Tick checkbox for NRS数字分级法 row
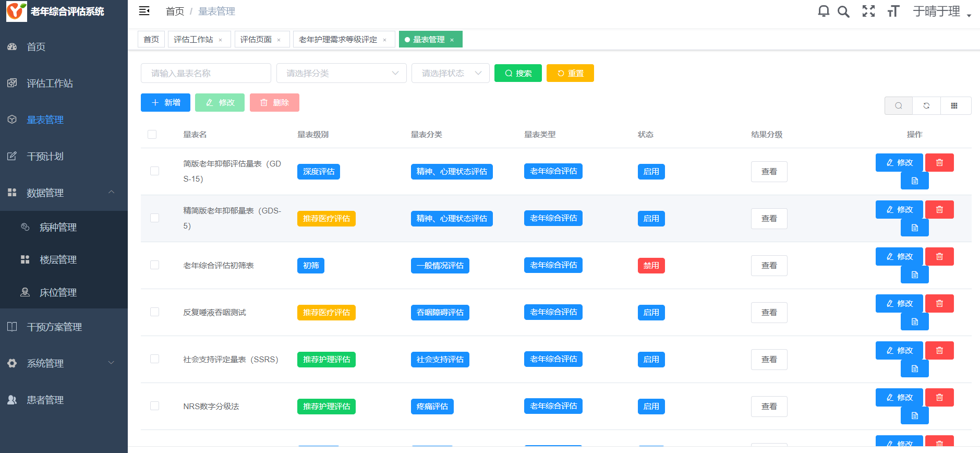 click(154, 406)
